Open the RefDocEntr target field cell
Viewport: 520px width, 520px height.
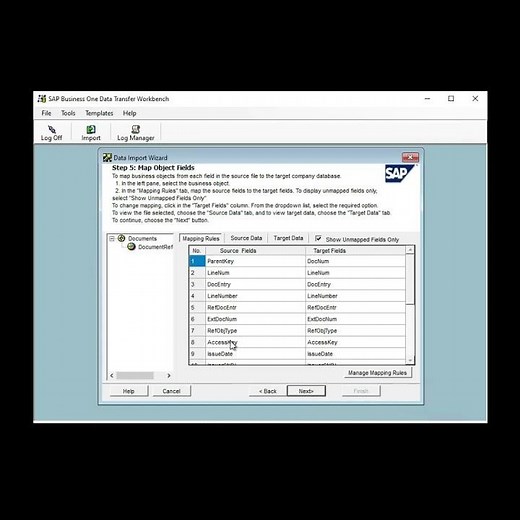355,307
